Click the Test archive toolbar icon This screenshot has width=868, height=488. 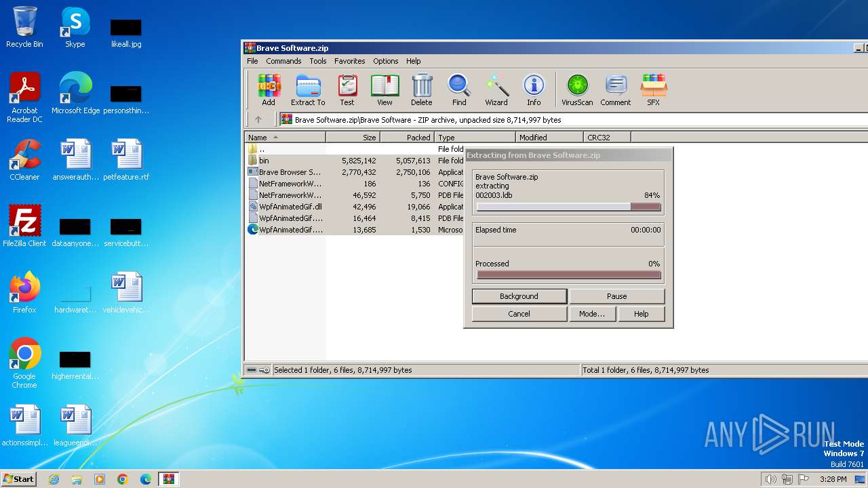347,90
